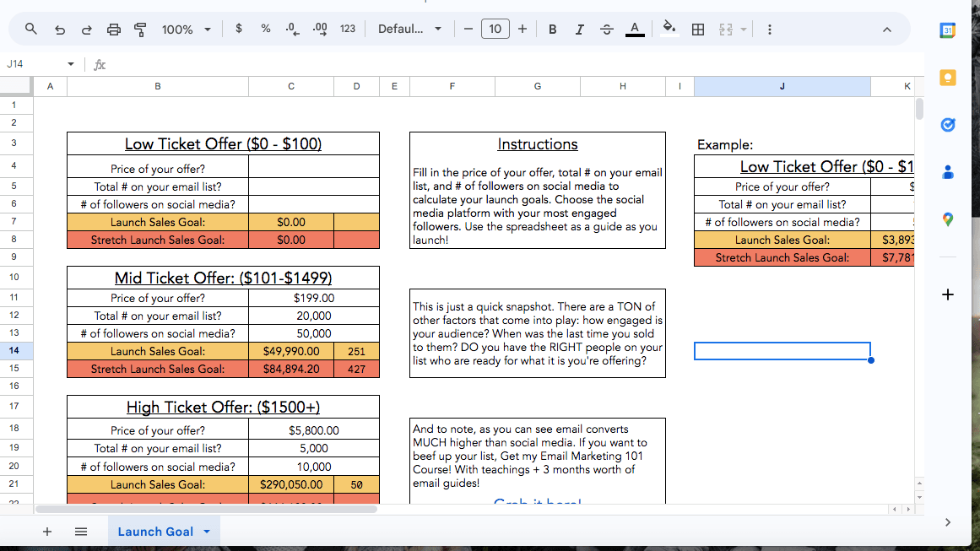The width and height of the screenshot is (980, 551).
Task: Increase font size with plus button
Action: (x=522, y=29)
